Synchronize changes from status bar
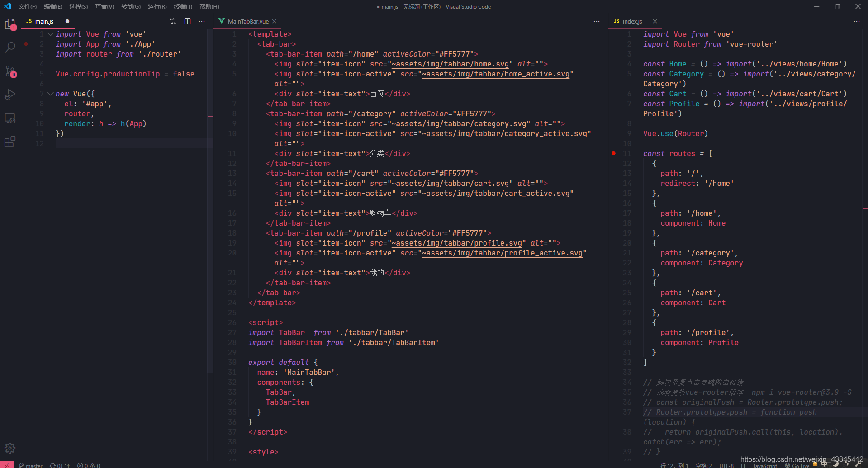The height and width of the screenshot is (468, 868). pyautogui.click(x=60, y=465)
